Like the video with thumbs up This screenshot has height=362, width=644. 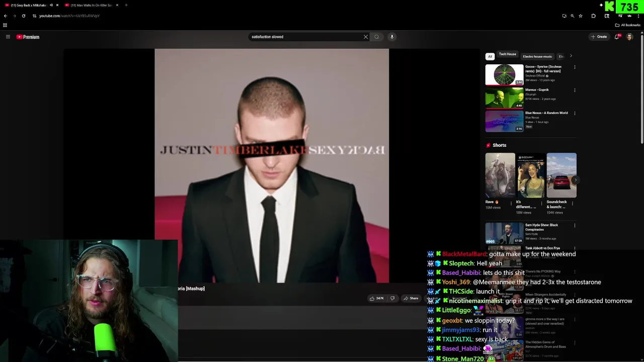377,298
